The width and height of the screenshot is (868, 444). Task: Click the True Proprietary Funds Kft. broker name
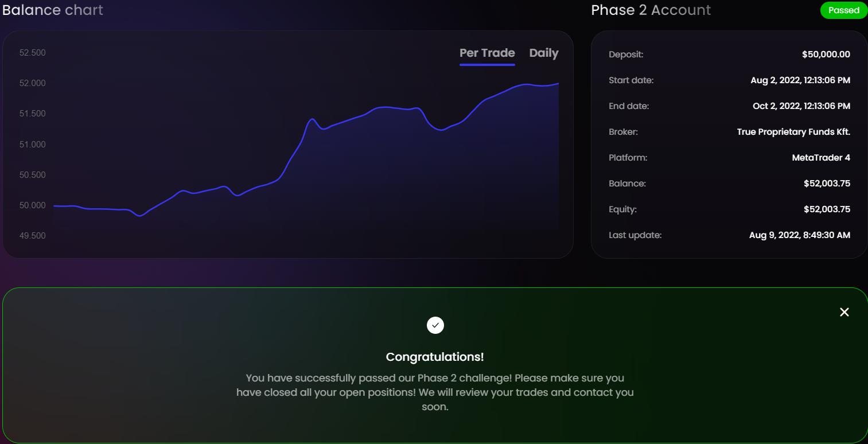[793, 132]
